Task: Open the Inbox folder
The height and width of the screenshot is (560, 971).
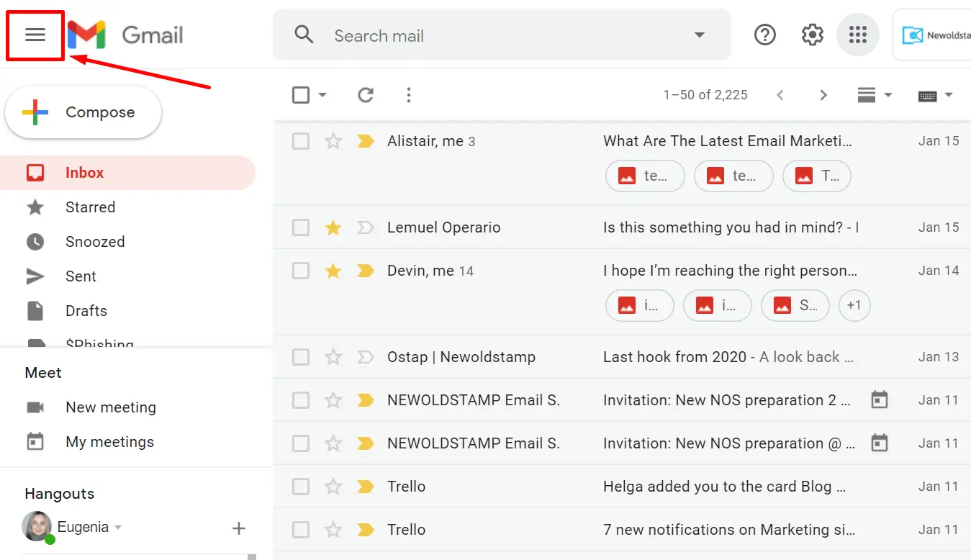Action: [x=128, y=173]
